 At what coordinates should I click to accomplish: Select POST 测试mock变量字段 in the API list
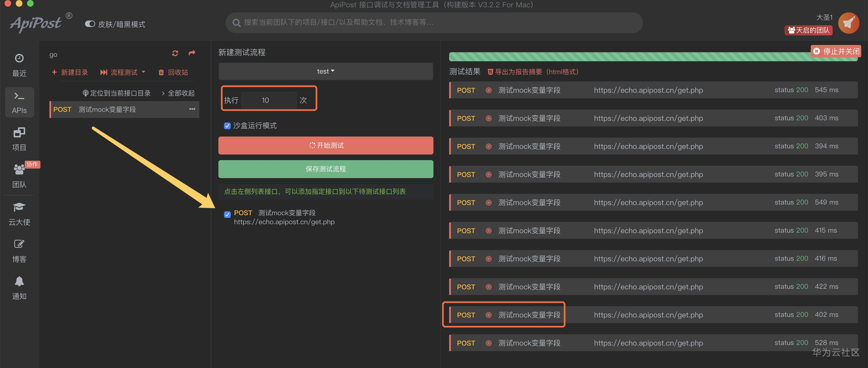tap(107, 110)
